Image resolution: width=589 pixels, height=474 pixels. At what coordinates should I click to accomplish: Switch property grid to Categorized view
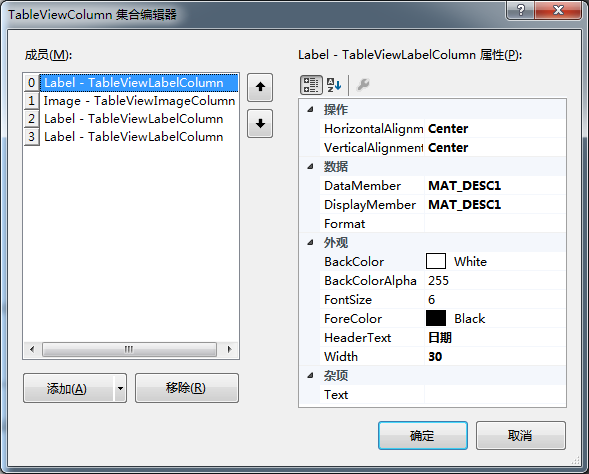pyautogui.click(x=311, y=85)
